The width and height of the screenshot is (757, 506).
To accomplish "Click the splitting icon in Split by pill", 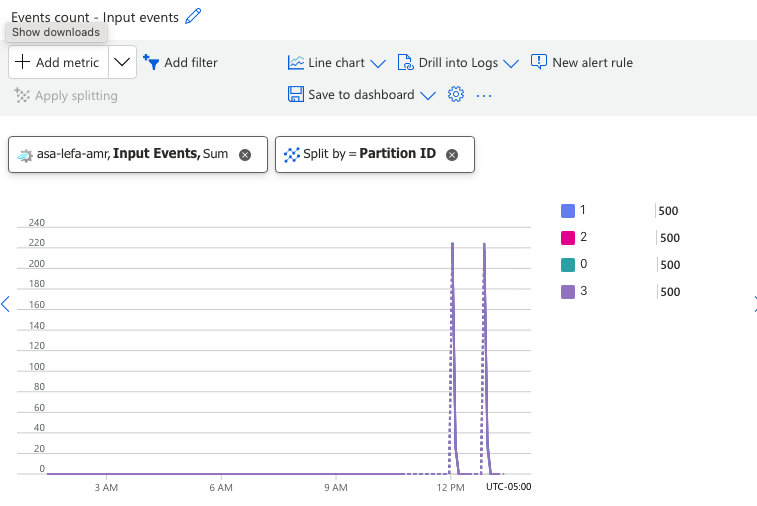I will click(x=292, y=155).
